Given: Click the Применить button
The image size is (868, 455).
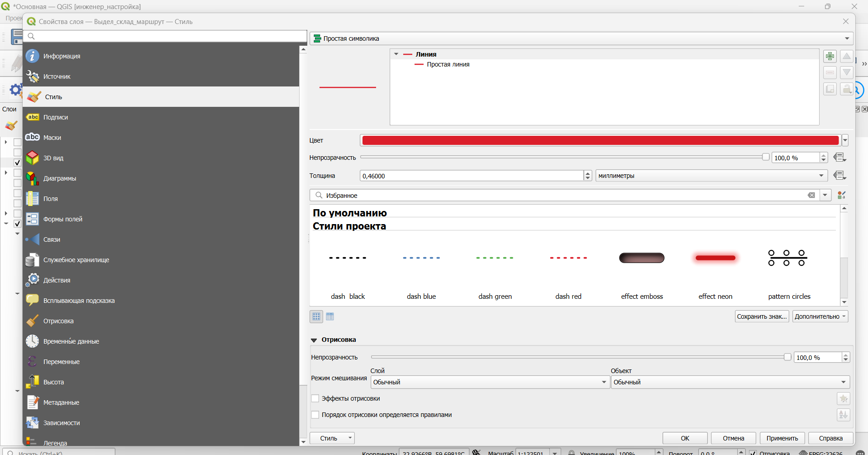Looking at the screenshot, I should 782,438.
